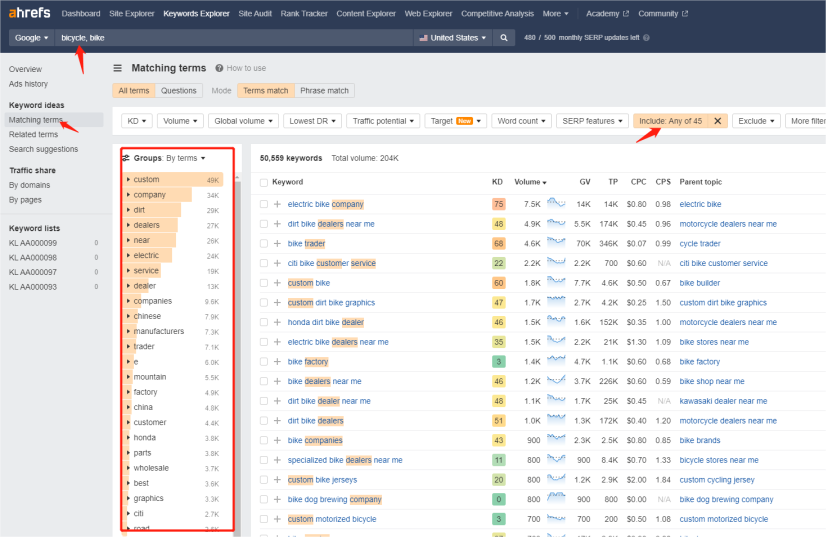Check the dirt bike dealers near me row
Image resolution: width=826 pixels, height=537 pixels.
[264, 224]
